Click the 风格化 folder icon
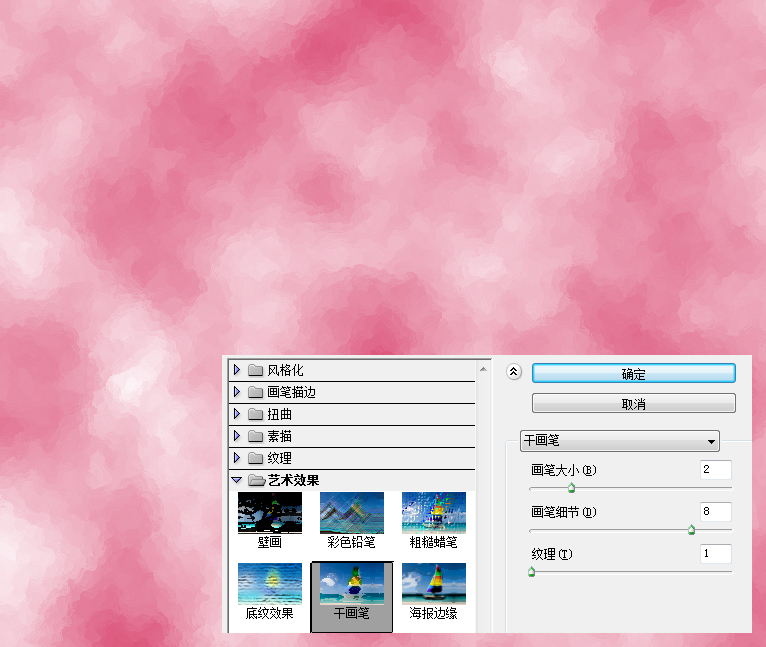This screenshot has height=647, width=766. (255, 370)
